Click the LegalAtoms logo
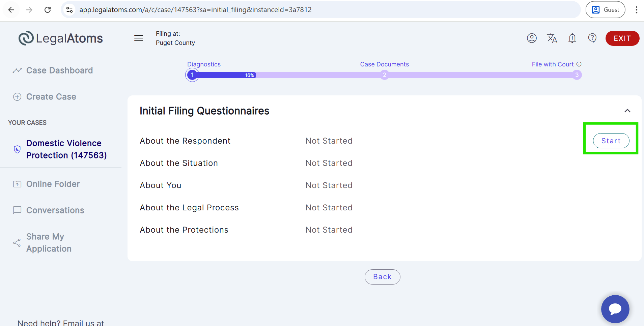Screen dimensions: 644x326 point(61,38)
